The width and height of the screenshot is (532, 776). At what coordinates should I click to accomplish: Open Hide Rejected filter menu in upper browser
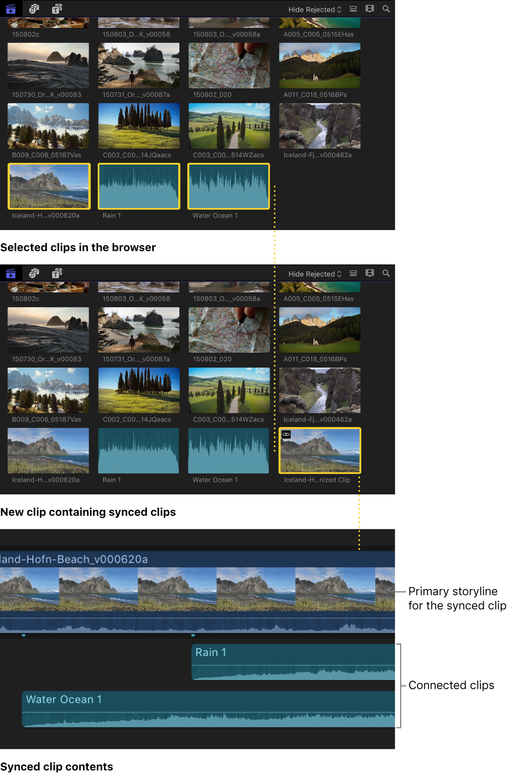(315, 9)
